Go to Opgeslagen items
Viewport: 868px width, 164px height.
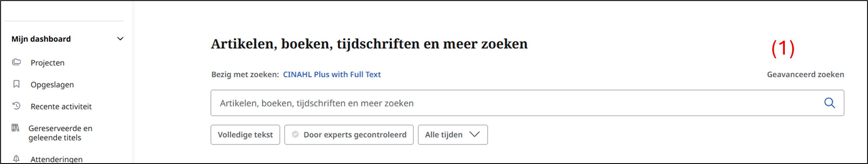click(52, 85)
